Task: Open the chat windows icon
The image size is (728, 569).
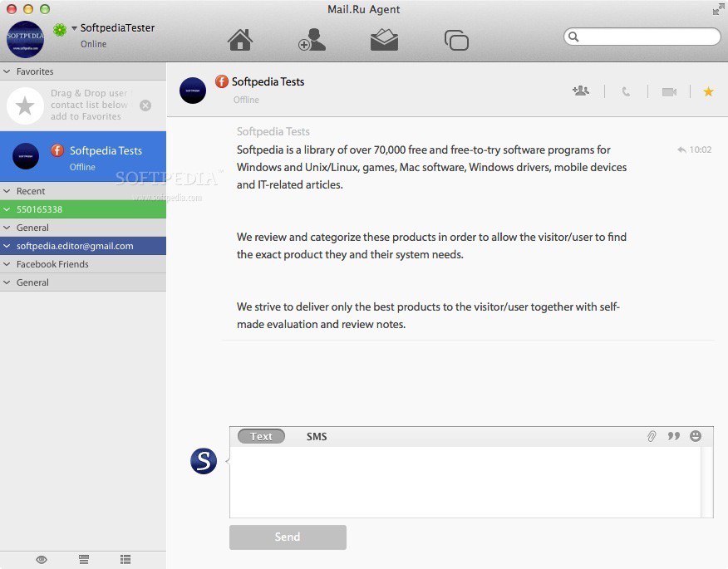Action: click(456, 40)
